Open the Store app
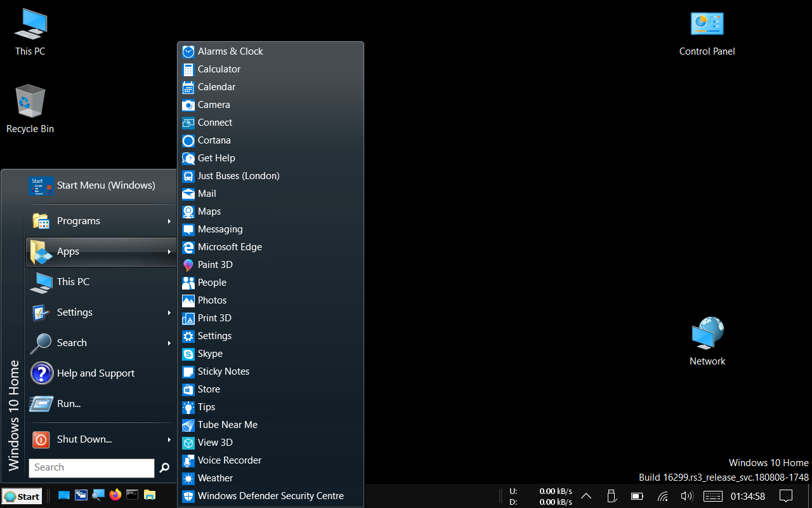This screenshot has width=812, height=508. (270, 389)
